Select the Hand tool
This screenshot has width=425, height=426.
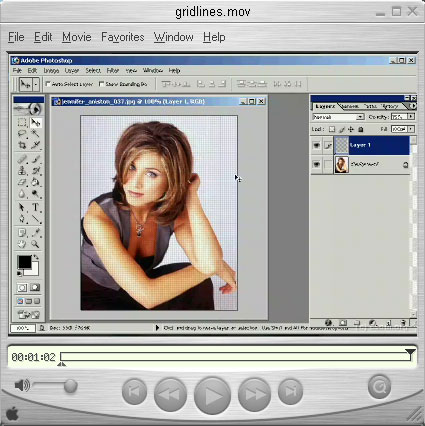[22, 244]
